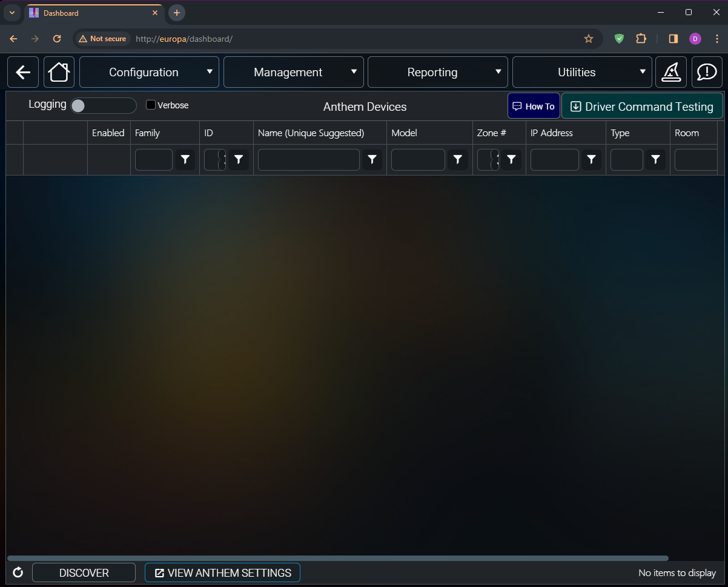Sort by the Model column header
Screen dimensions: 728x587
[429, 133]
